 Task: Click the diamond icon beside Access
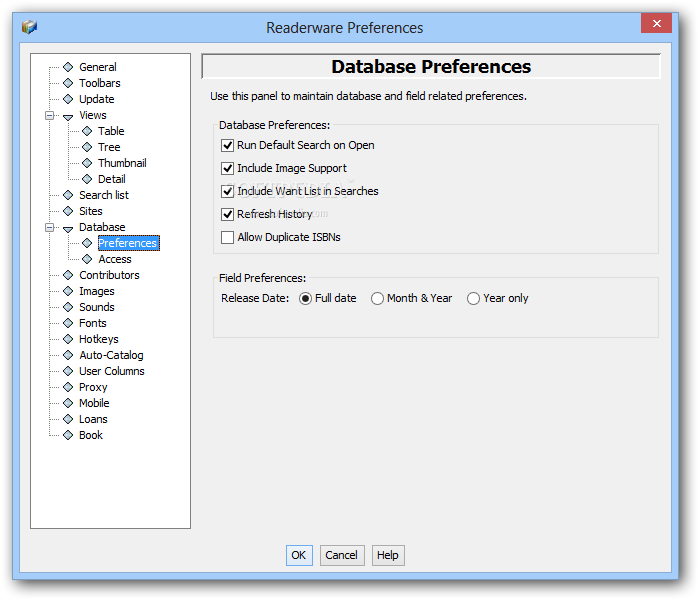pyautogui.click(x=87, y=259)
